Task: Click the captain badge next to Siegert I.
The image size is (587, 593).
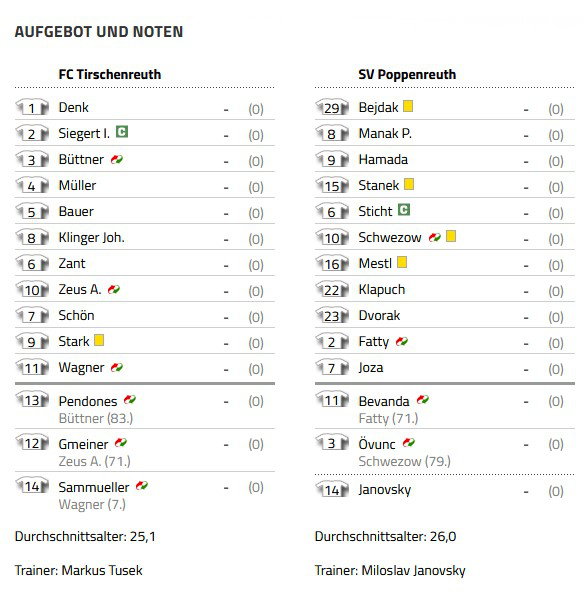Action: click(x=122, y=132)
